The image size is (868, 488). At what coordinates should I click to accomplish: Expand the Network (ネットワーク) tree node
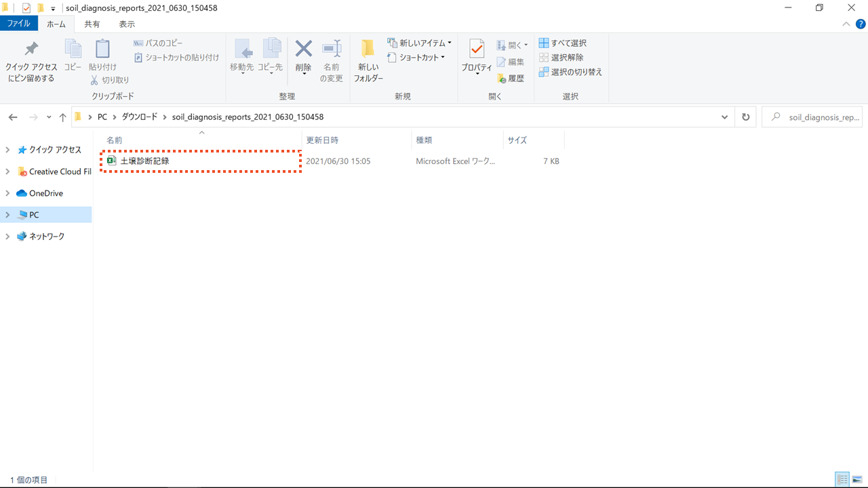click(x=7, y=237)
